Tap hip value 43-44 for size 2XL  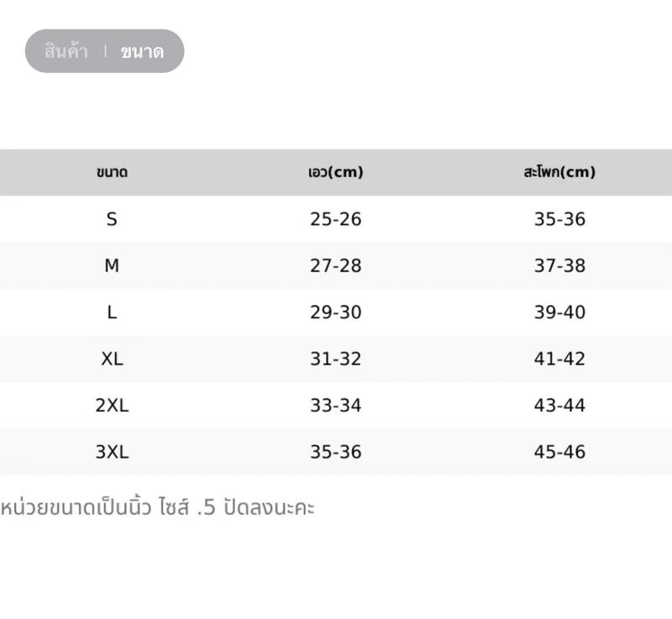[559, 406]
